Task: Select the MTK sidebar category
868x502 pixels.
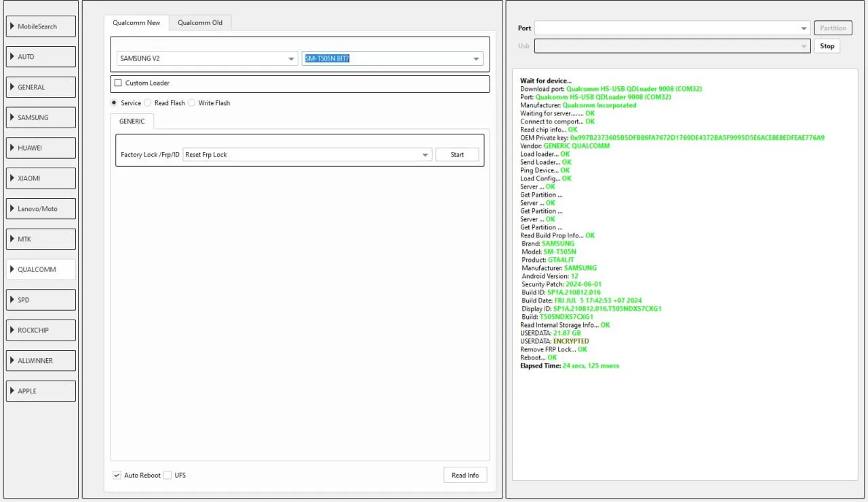Action: coord(41,239)
